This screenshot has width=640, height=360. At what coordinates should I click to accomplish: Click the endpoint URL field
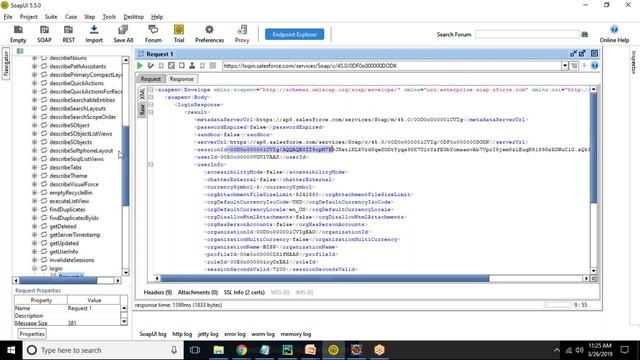392,65
